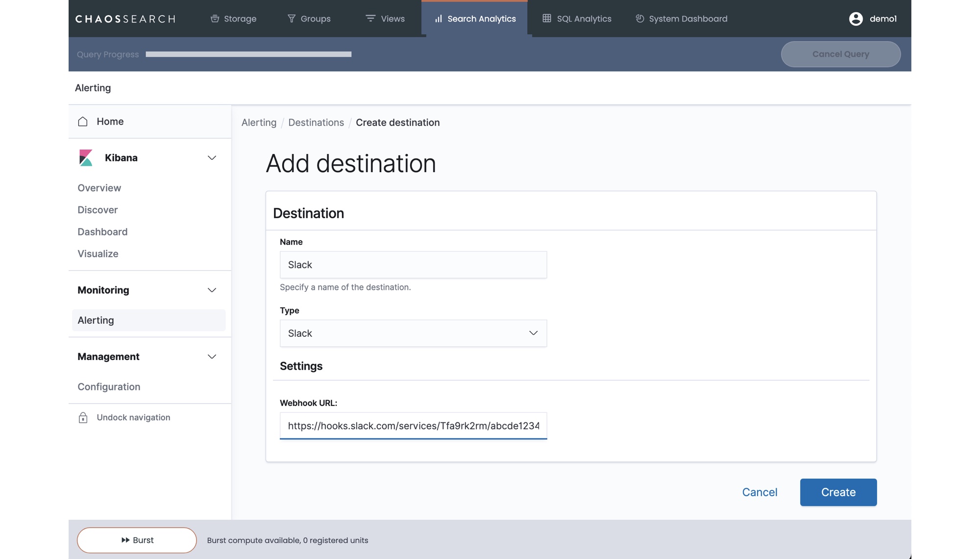
Task: Click the Groups funnel icon
Action: pyautogui.click(x=292, y=19)
